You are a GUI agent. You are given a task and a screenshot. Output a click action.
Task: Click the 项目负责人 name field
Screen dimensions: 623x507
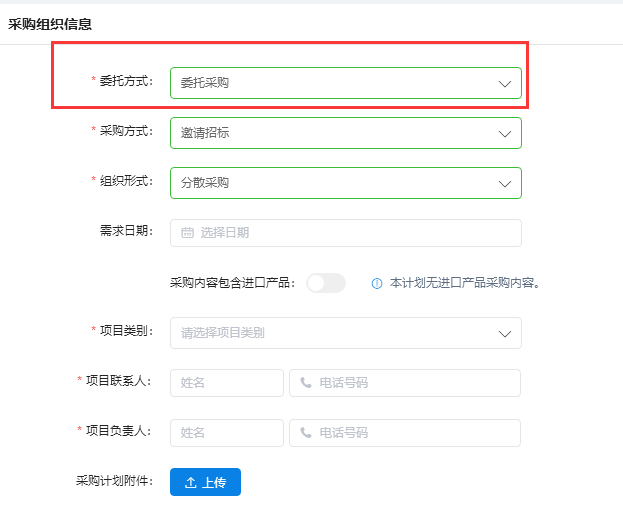click(x=227, y=433)
